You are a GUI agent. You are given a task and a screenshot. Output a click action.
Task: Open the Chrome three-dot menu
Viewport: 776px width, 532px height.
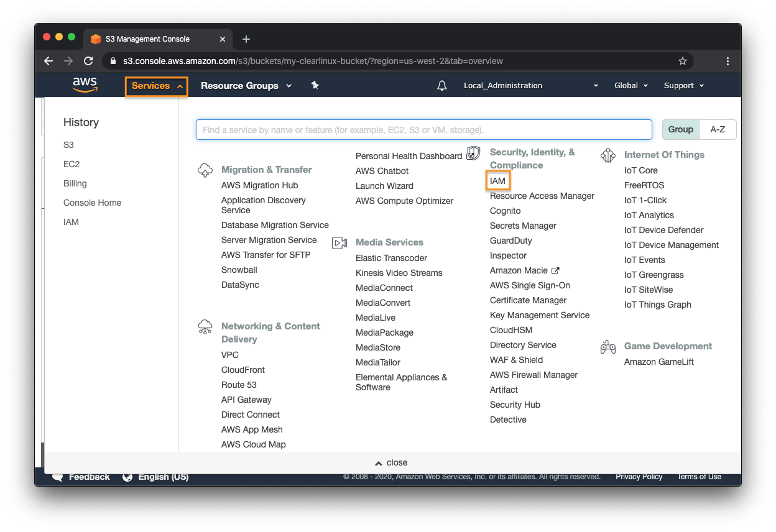727,61
